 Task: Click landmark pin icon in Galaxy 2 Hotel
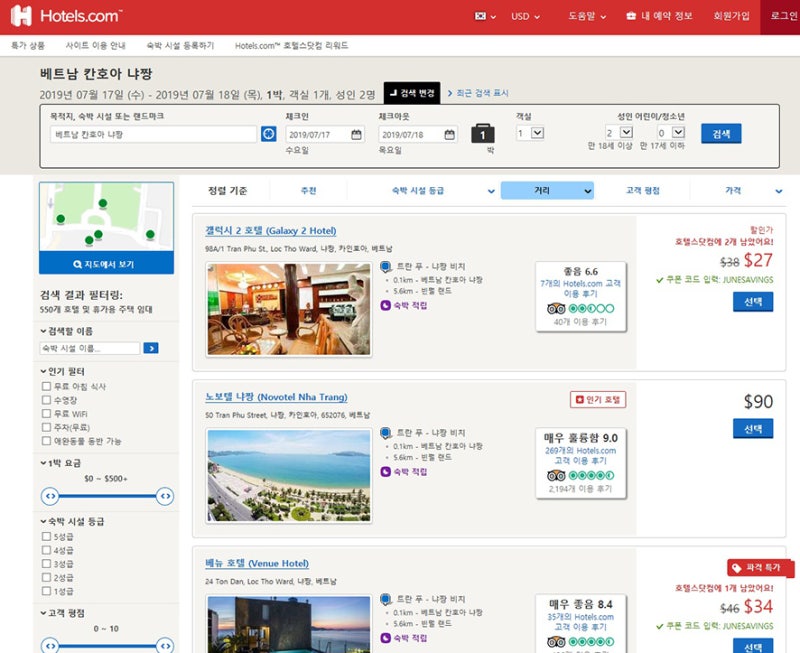pyautogui.click(x=386, y=266)
